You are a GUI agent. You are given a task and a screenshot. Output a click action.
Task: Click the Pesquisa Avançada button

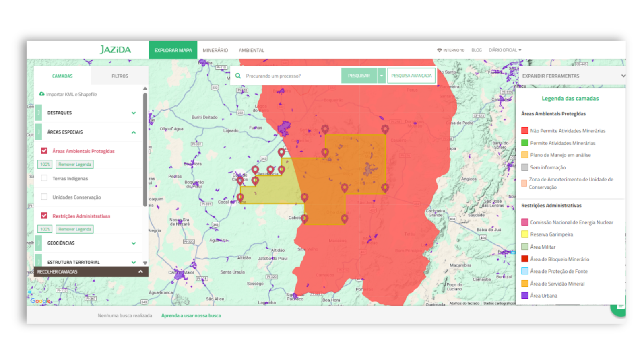pyautogui.click(x=411, y=76)
